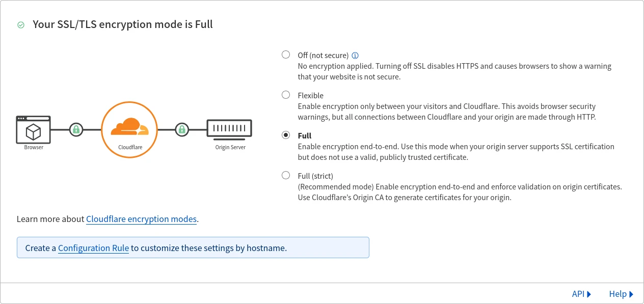Click the Flexible option label
Image resolution: width=644 pixels, height=304 pixels.
click(310, 95)
